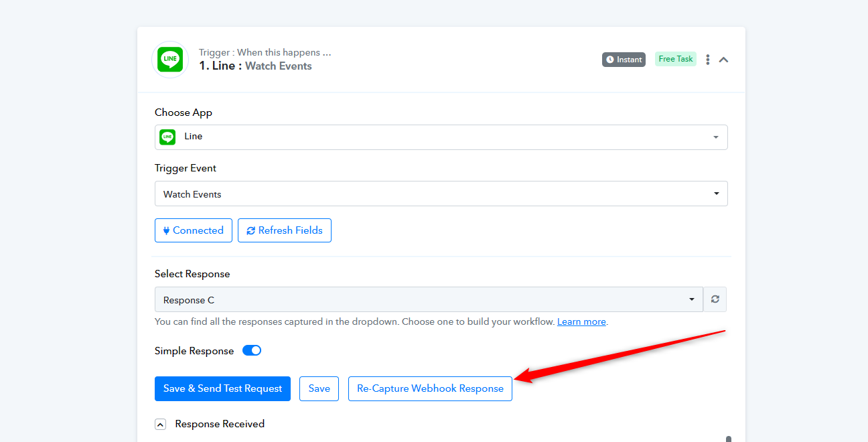Open the Choose App dropdown showing Line
868x442 pixels.
pos(441,137)
